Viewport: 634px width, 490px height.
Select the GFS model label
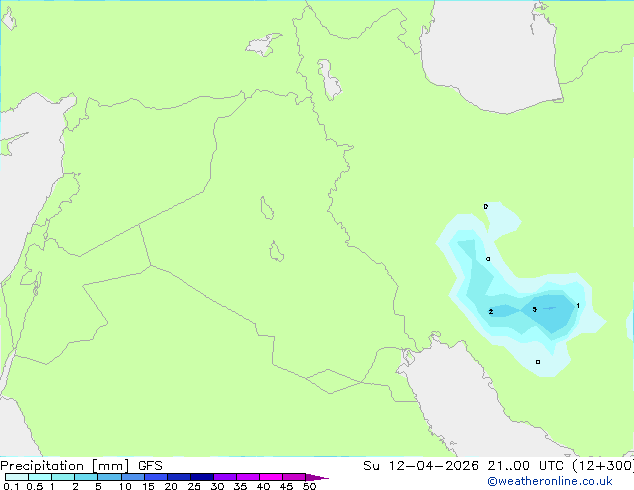150,466
